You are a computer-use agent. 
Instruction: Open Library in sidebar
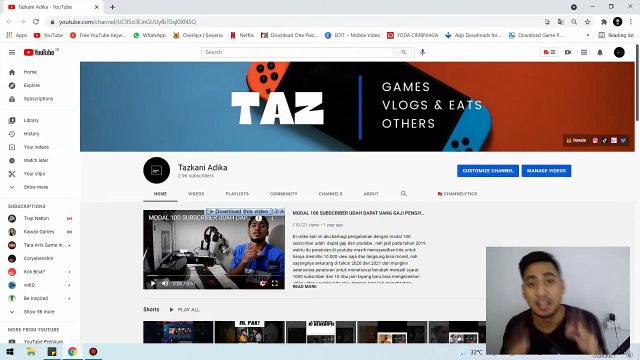pyautogui.click(x=31, y=120)
